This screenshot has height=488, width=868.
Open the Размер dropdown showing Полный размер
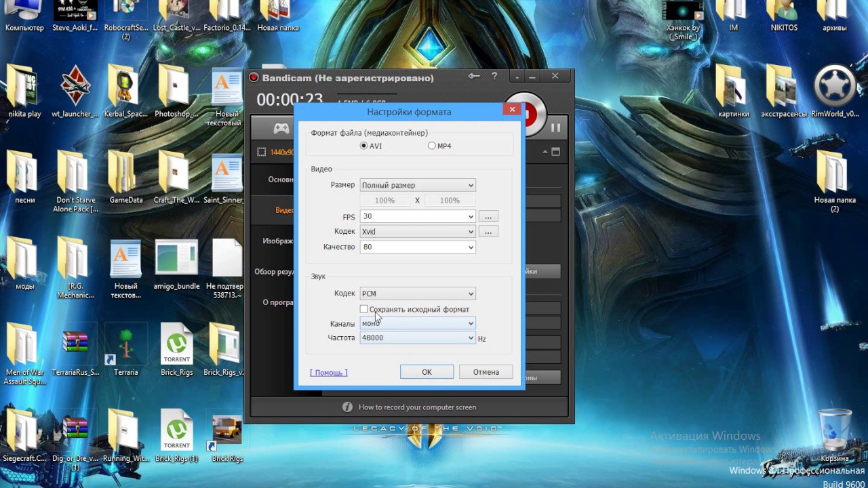[x=417, y=185]
